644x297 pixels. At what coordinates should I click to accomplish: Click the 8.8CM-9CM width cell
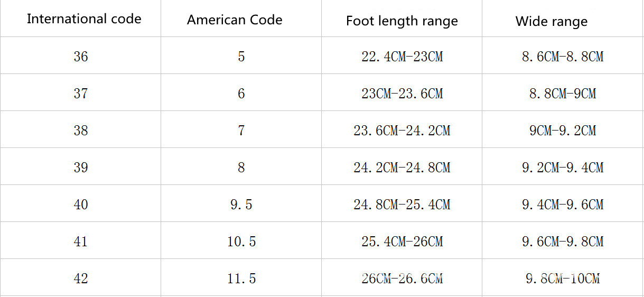[x=563, y=94]
